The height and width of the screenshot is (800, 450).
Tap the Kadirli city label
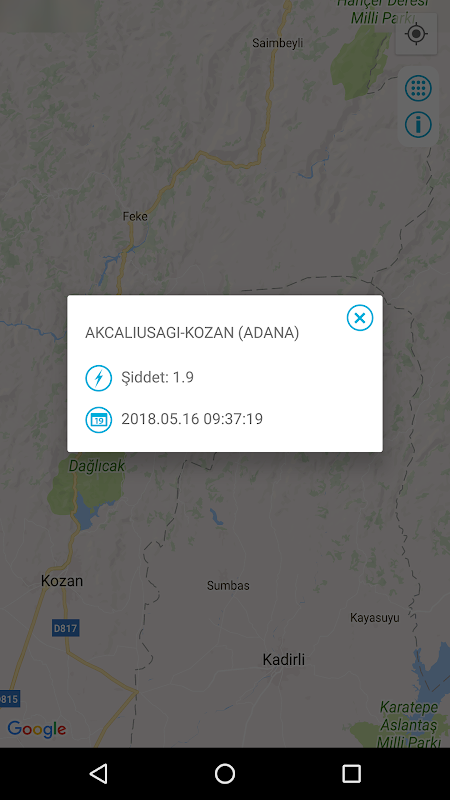[284, 659]
